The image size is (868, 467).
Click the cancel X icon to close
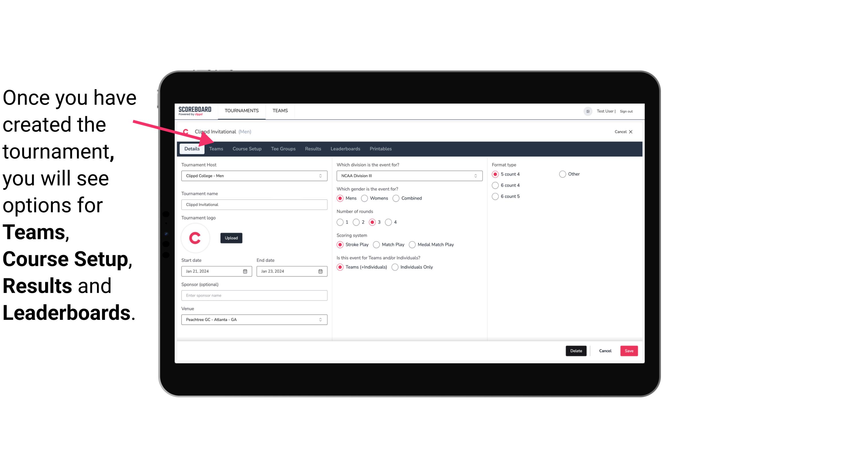click(630, 132)
